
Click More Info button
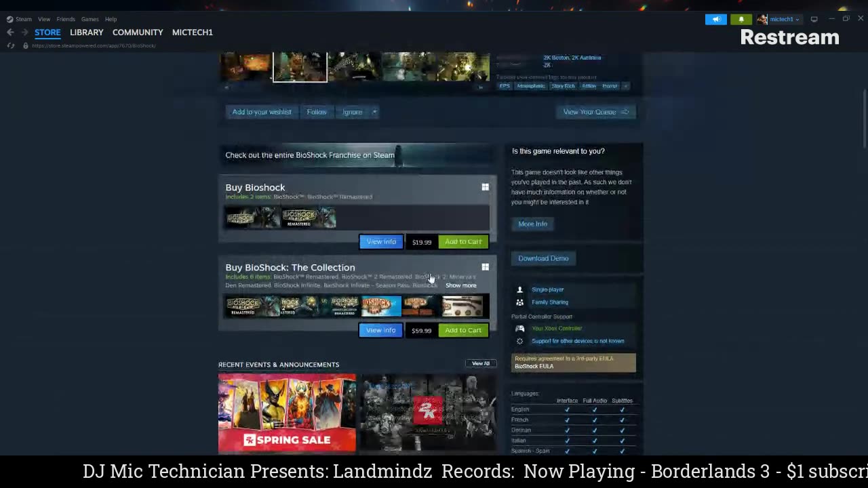[x=532, y=224]
